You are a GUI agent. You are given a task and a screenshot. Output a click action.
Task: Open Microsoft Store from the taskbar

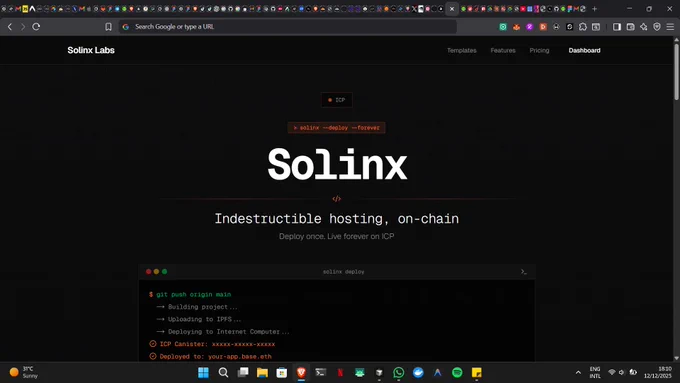pyautogui.click(x=281, y=373)
